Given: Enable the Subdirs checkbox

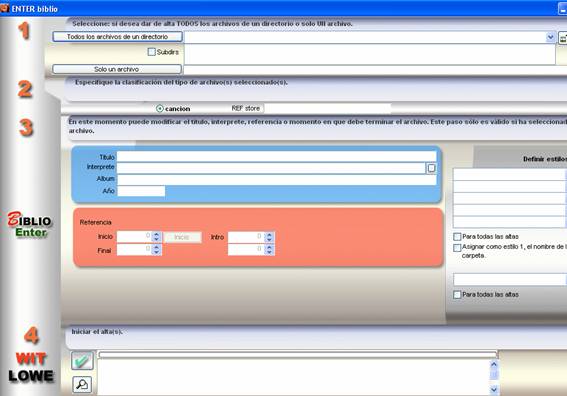Looking at the screenshot, I should pos(152,52).
